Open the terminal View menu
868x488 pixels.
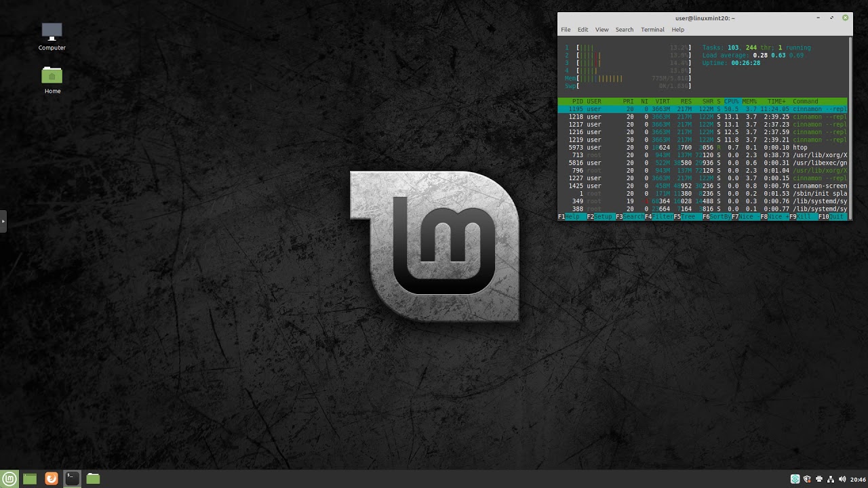coord(601,30)
